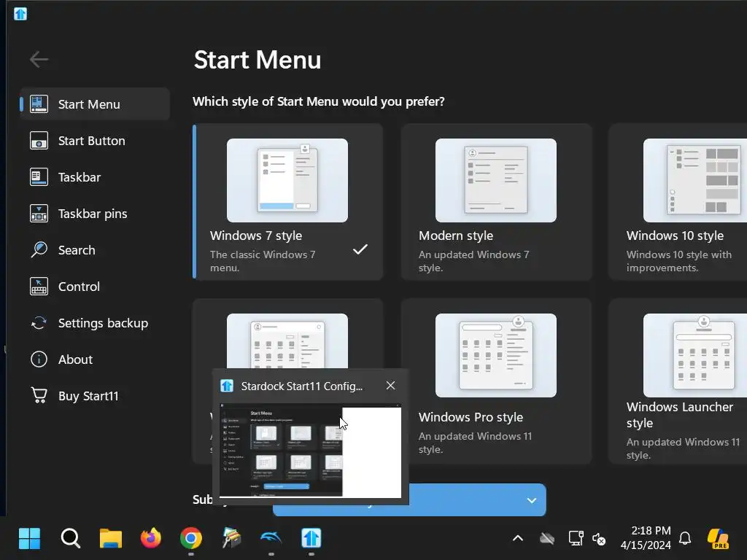Open Settings backup page
Viewport: 747px width, 560px height.
pyautogui.click(x=95, y=323)
